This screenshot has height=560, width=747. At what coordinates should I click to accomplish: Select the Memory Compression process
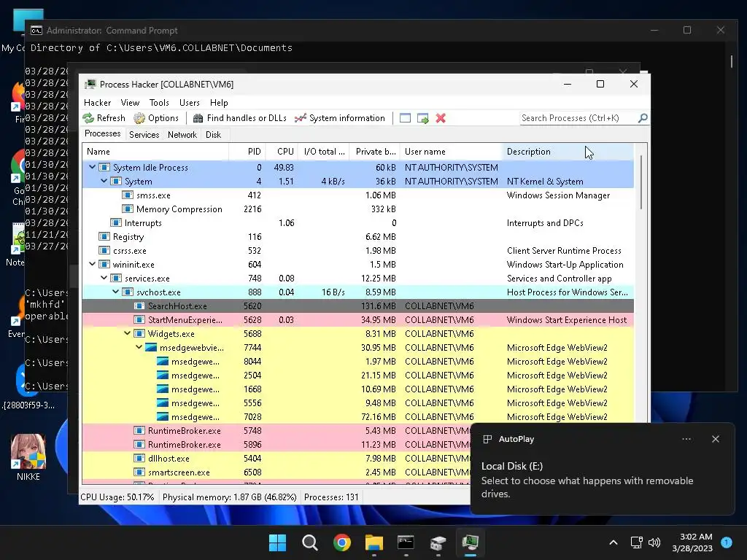click(357, 209)
